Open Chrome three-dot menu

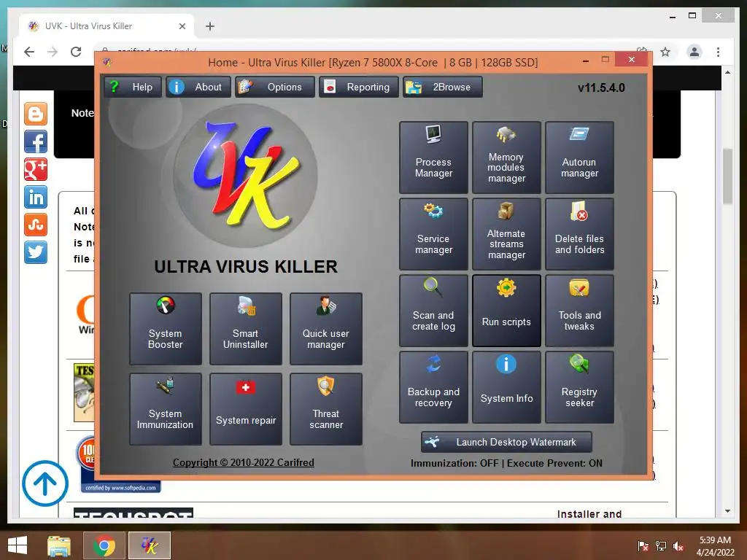click(718, 52)
